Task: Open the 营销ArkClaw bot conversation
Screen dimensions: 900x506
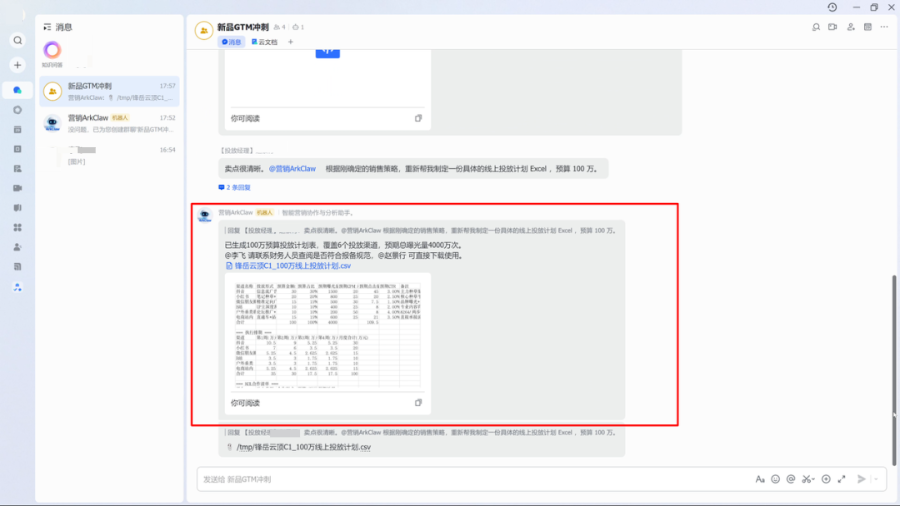Action: coord(109,123)
